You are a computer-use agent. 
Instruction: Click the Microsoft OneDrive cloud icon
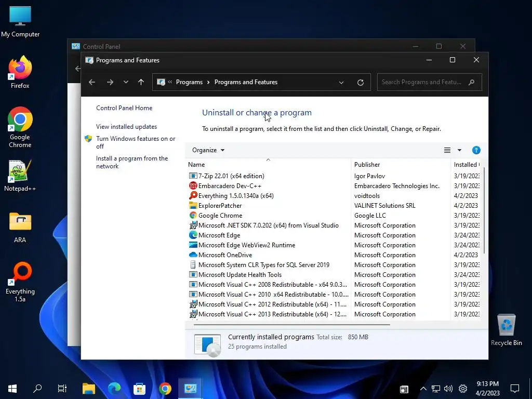[x=193, y=255]
